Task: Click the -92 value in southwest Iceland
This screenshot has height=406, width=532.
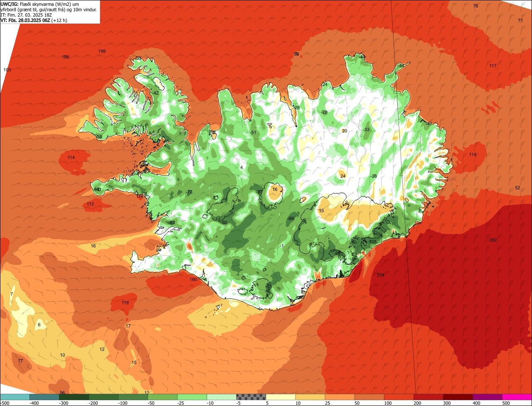Action: [224, 223]
